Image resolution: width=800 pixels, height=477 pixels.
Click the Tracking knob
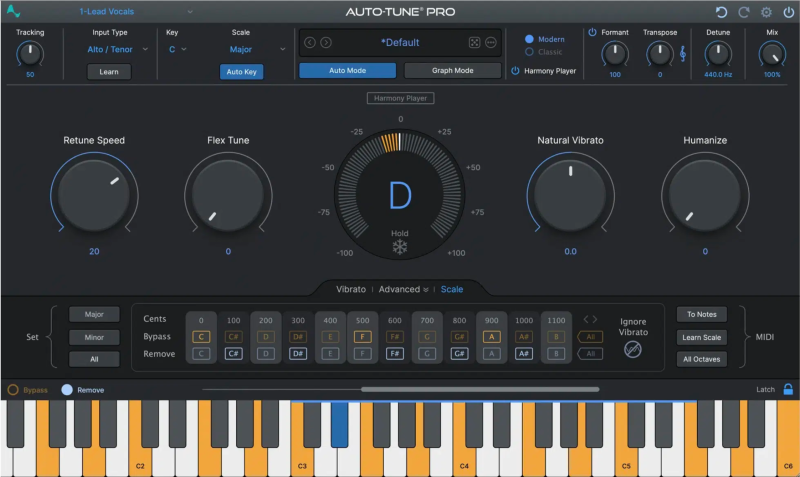pos(30,54)
